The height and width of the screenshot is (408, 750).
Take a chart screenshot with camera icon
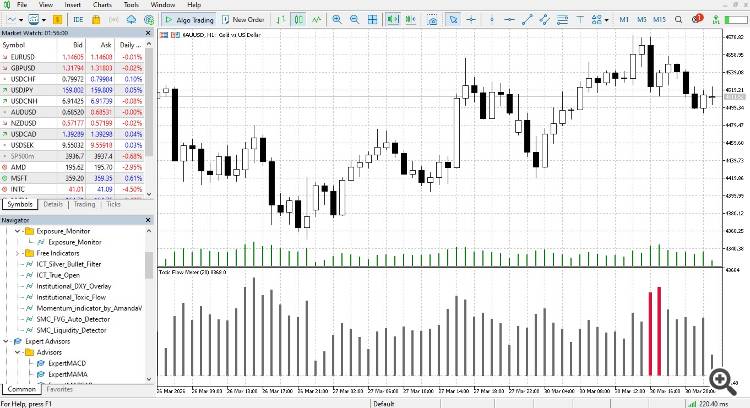[432, 20]
